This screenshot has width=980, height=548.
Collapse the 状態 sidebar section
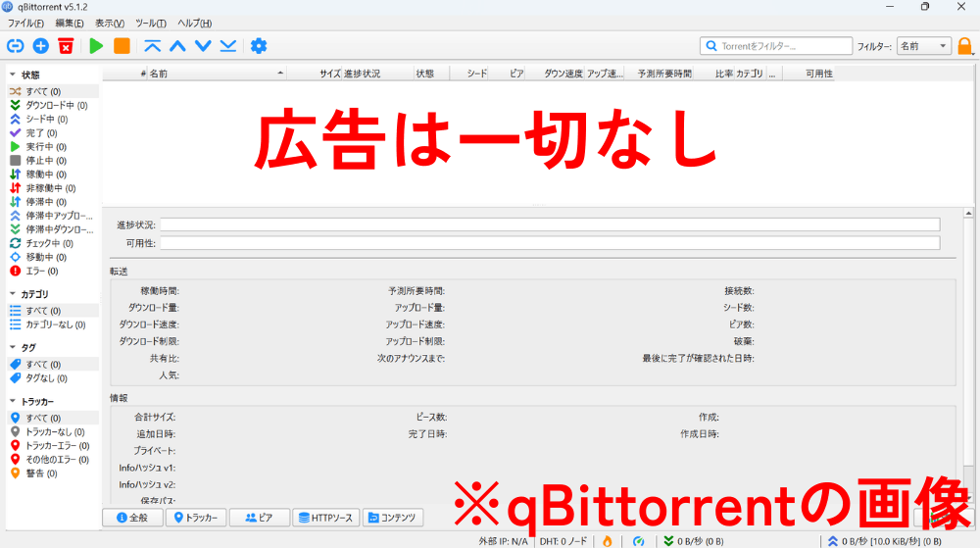[x=12, y=75]
